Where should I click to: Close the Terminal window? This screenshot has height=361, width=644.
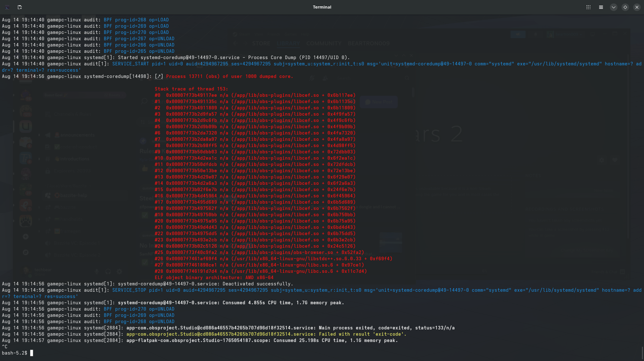coord(637,7)
